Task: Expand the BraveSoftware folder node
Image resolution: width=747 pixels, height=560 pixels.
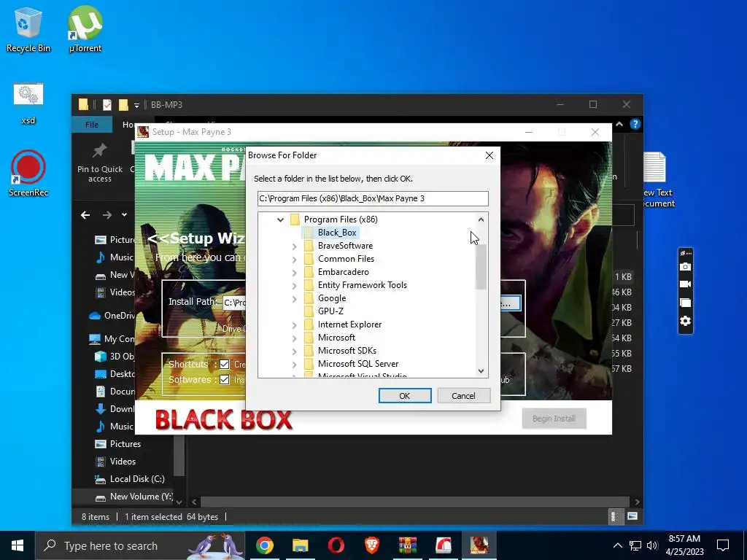Action: pyautogui.click(x=295, y=246)
